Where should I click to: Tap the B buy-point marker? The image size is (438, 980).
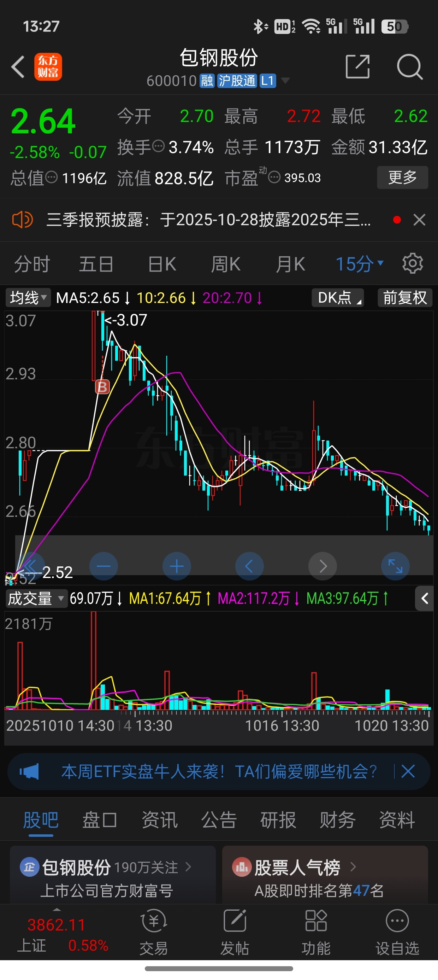[x=102, y=387]
